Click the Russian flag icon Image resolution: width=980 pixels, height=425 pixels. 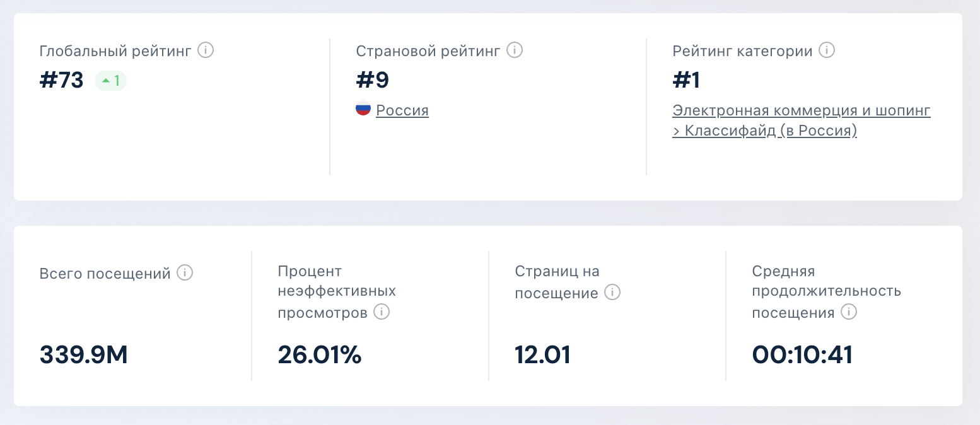tap(363, 110)
